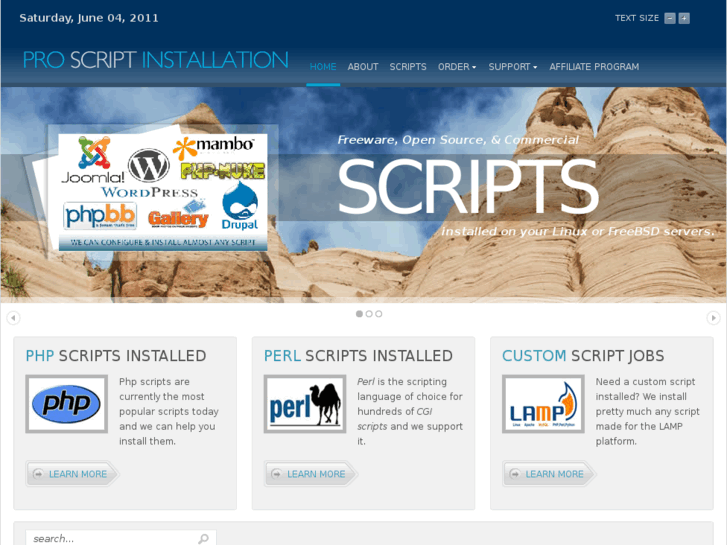Open the About page
Viewport: 727px width, 545px height.
click(363, 67)
